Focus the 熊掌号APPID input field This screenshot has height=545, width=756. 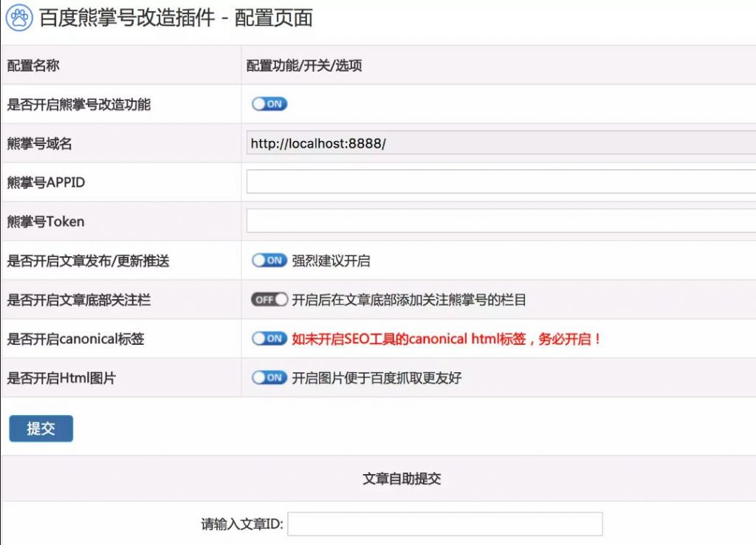pyautogui.click(x=501, y=182)
